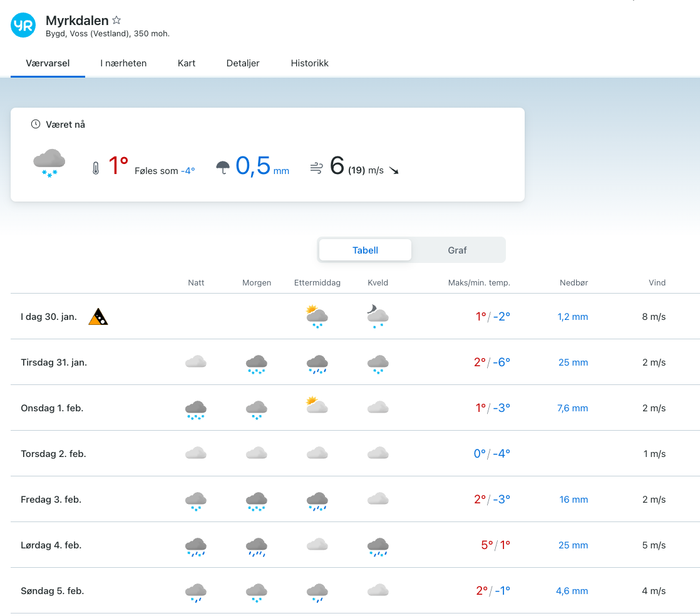
Task: Click the thermometer icon in Været nå
Action: coord(96,168)
